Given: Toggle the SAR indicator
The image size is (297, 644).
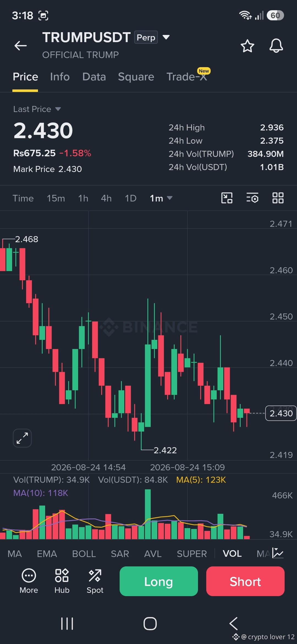Looking at the screenshot, I should click(x=120, y=553).
